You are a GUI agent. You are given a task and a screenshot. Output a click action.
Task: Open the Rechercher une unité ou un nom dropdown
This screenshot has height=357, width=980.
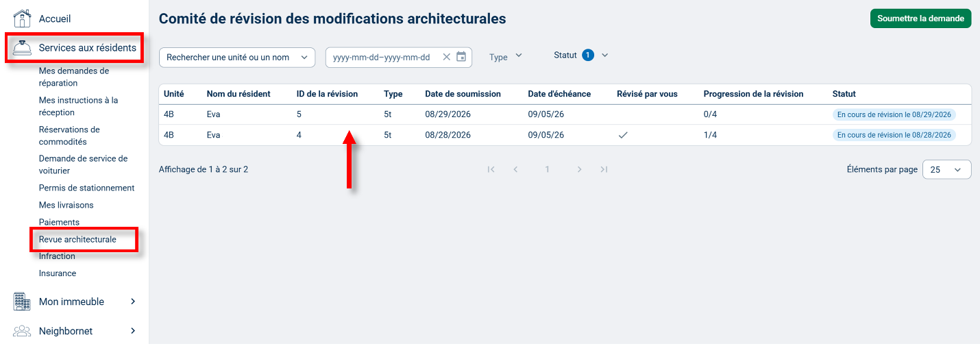pyautogui.click(x=237, y=58)
